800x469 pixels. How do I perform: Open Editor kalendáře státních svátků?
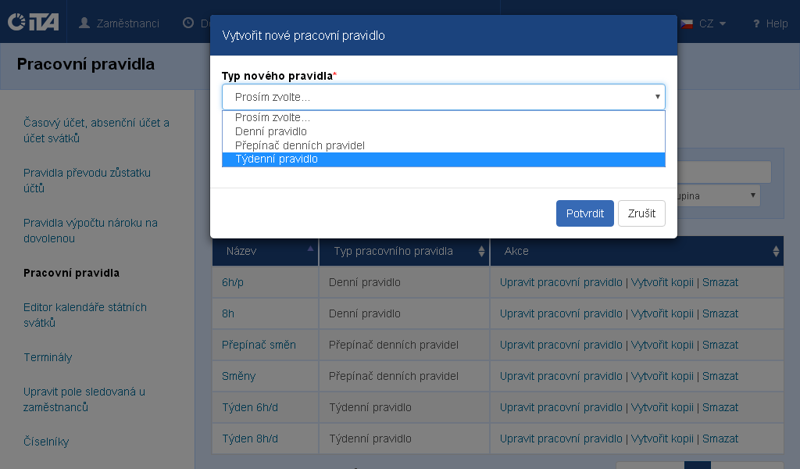tap(85, 315)
